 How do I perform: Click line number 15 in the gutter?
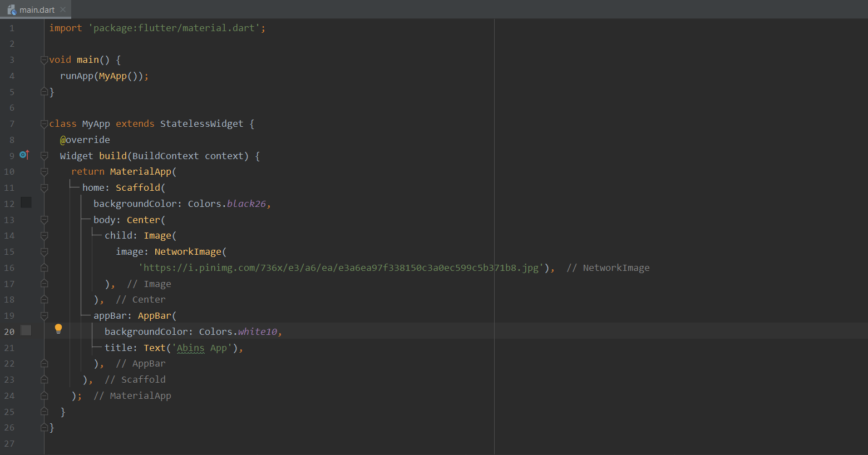coord(9,251)
